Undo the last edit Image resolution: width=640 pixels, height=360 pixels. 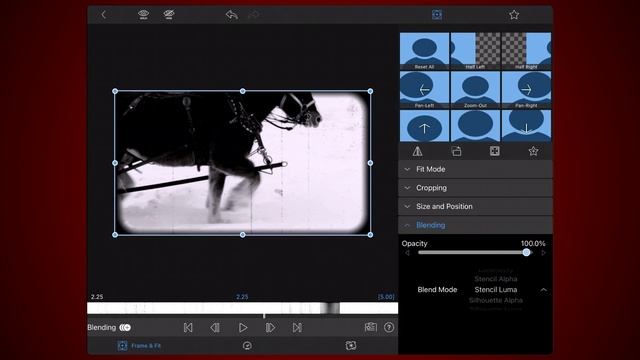(232, 15)
